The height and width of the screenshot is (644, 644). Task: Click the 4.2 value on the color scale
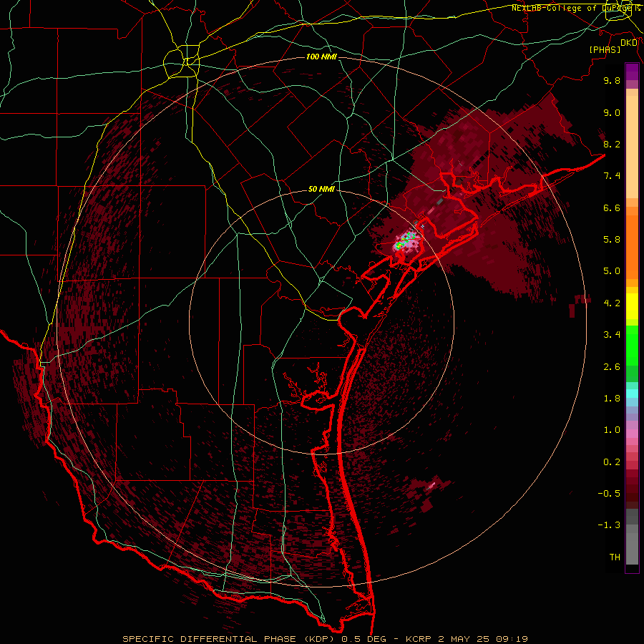pyautogui.click(x=612, y=303)
